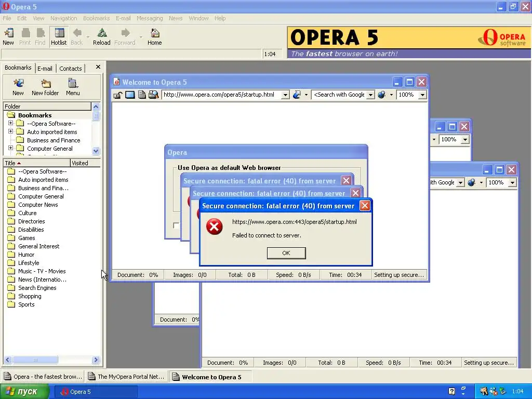Open the Navigation menu
Viewport: 532px width, 399px height.
pos(64,18)
